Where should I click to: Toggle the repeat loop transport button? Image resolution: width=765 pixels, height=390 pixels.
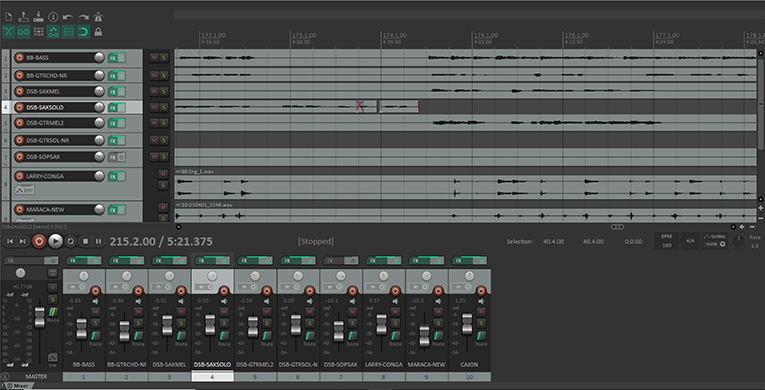click(x=70, y=241)
